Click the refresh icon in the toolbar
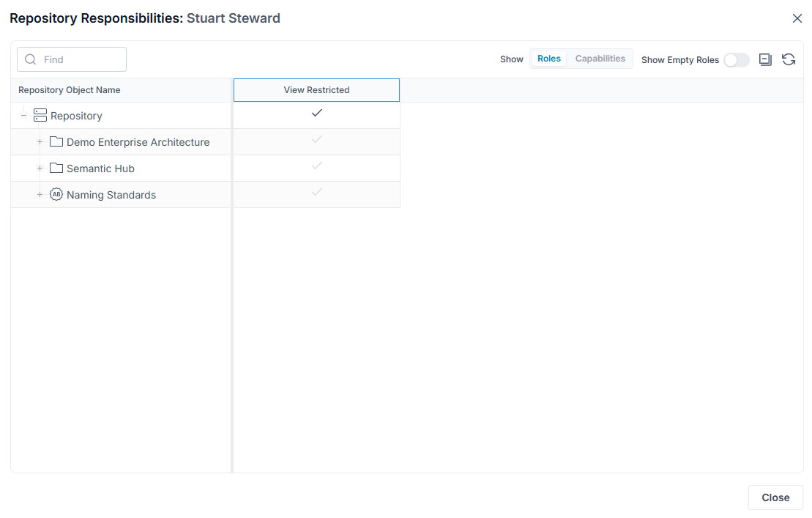 [788, 59]
